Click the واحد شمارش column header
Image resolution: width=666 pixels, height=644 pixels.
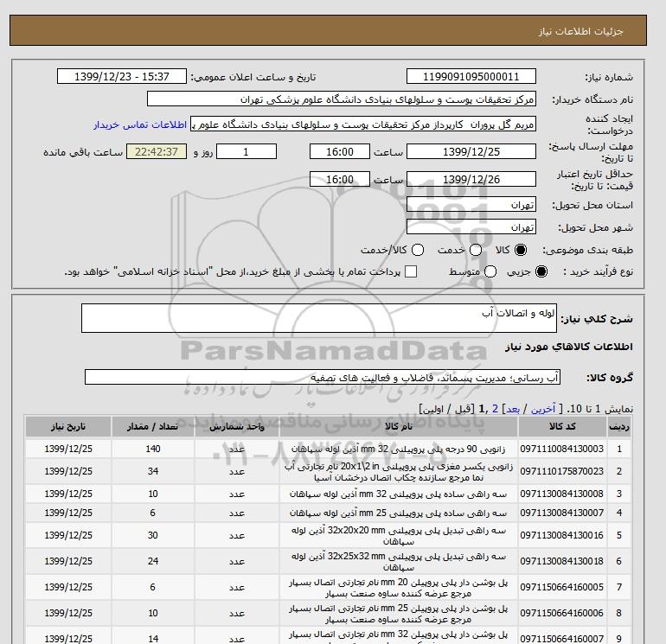click(x=237, y=427)
